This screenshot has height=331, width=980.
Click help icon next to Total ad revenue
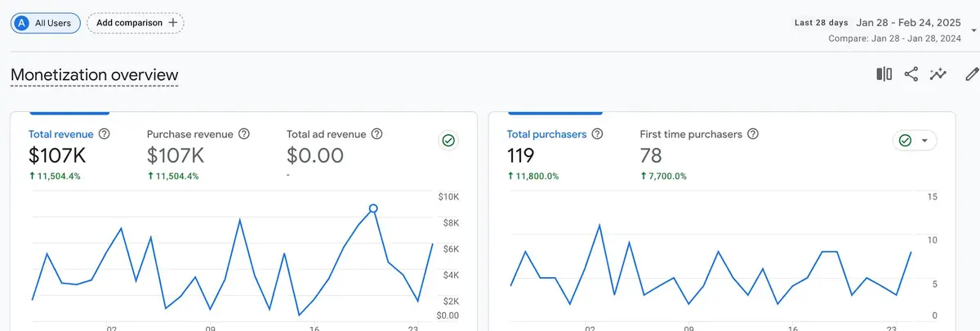[x=376, y=134]
